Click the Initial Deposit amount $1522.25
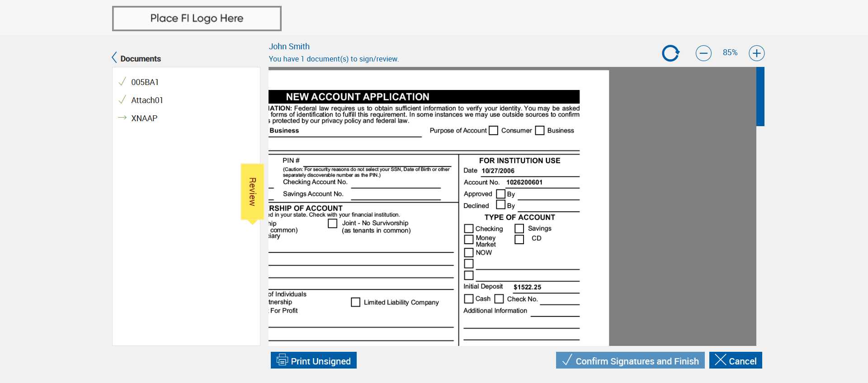The width and height of the screenshot is (868, 383). tap(527, 287)
